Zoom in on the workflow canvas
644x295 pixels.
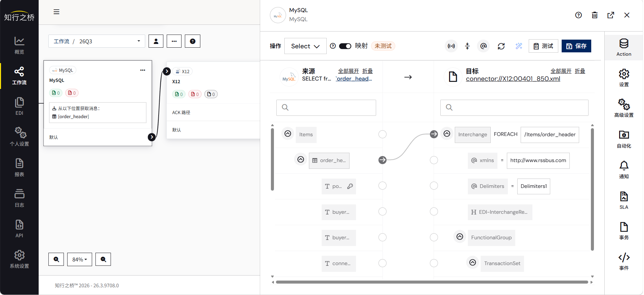56,259
